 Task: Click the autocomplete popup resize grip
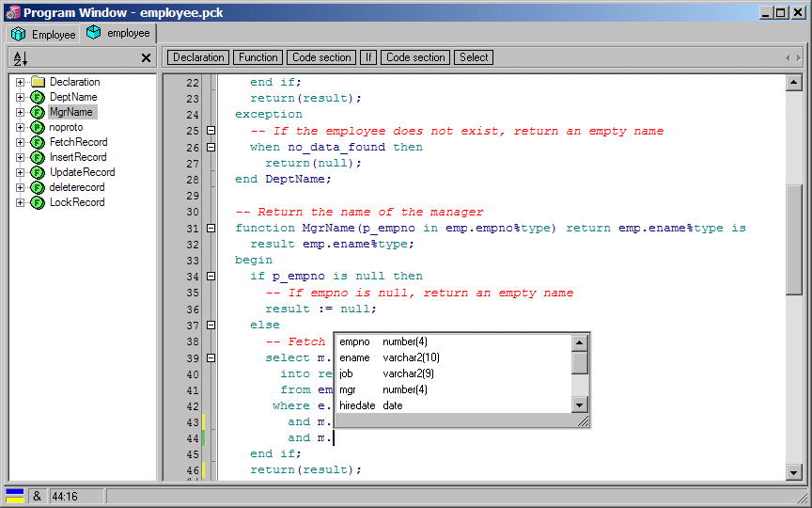pyautogui.click(x=583, y=421)
